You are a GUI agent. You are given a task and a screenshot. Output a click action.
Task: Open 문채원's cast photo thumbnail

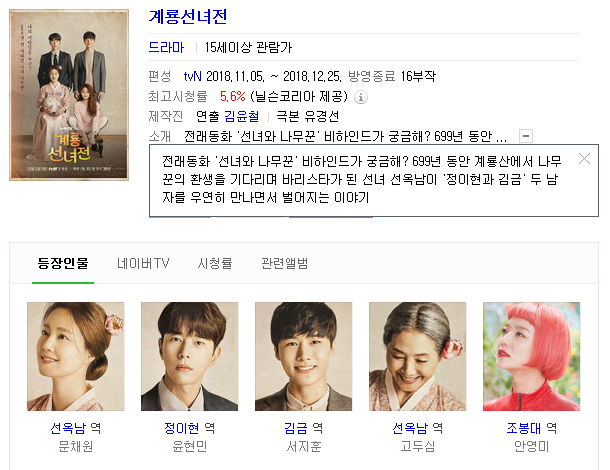75,356
